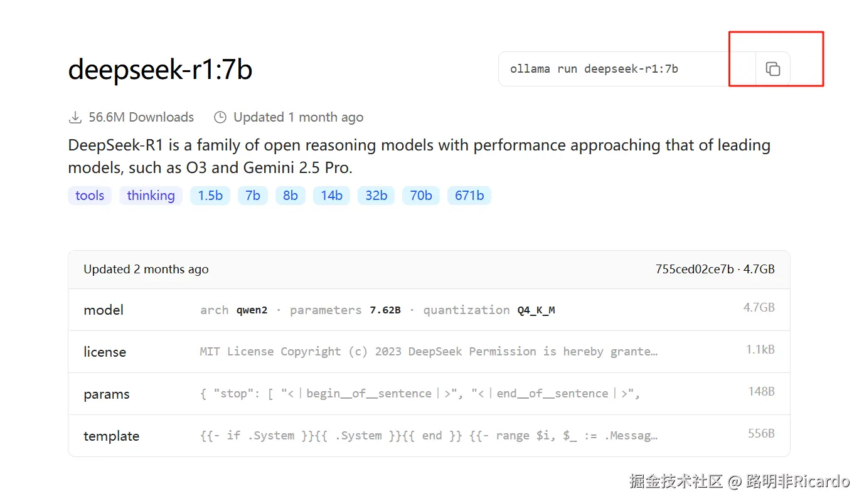Open the template file row

(429, 436)
